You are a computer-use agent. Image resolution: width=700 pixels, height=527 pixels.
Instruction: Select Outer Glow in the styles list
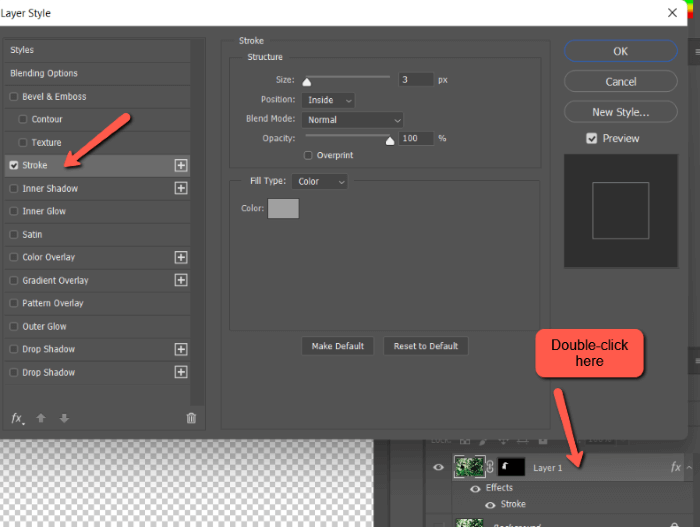[x=44, y=326]
